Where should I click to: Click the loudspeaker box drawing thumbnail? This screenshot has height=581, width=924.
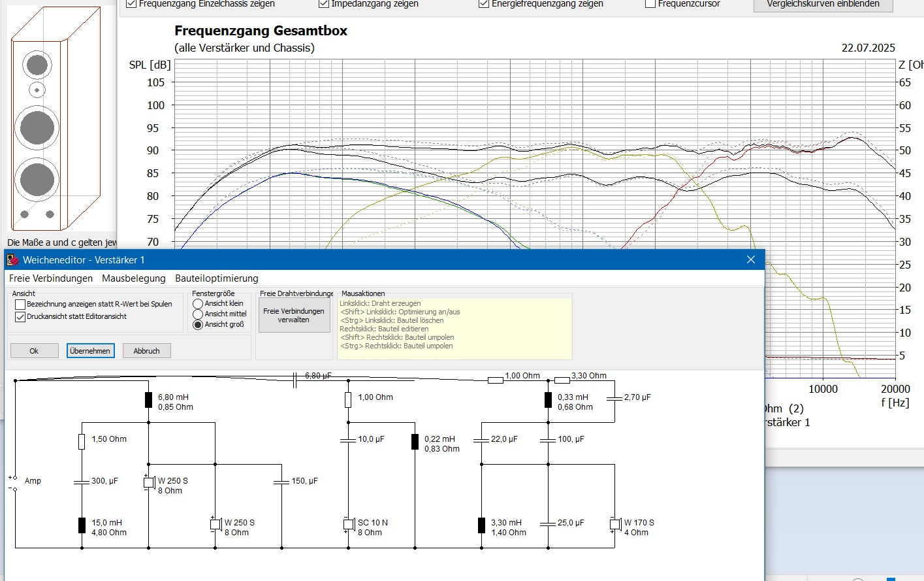(56, 121)
